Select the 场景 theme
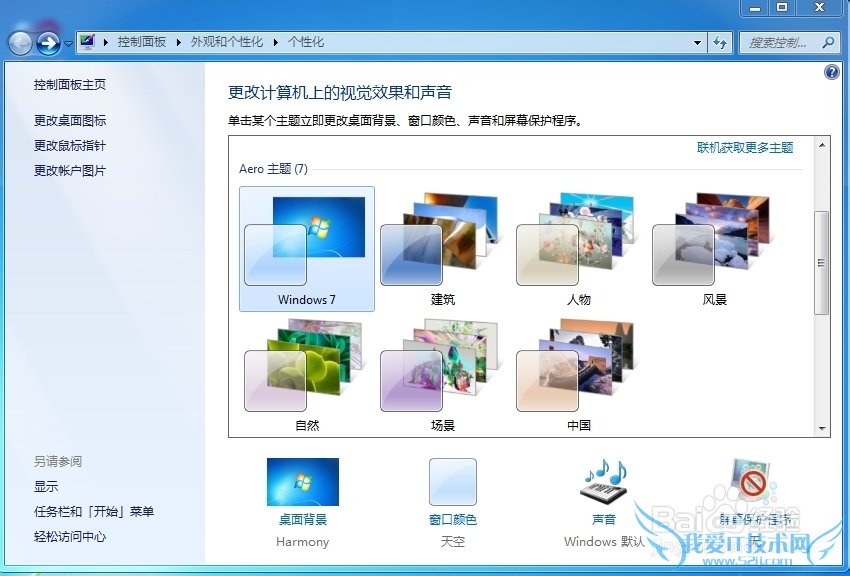 click(442, 375)
